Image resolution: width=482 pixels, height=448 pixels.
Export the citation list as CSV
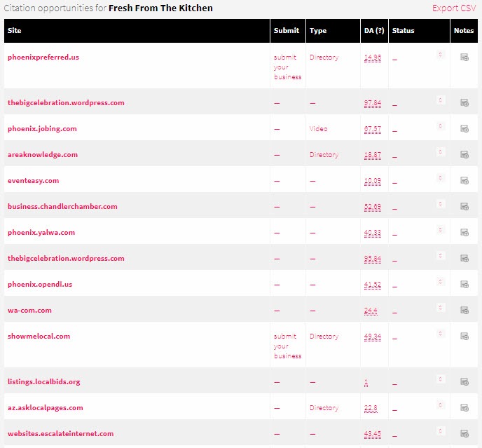[x=454, y=8]
